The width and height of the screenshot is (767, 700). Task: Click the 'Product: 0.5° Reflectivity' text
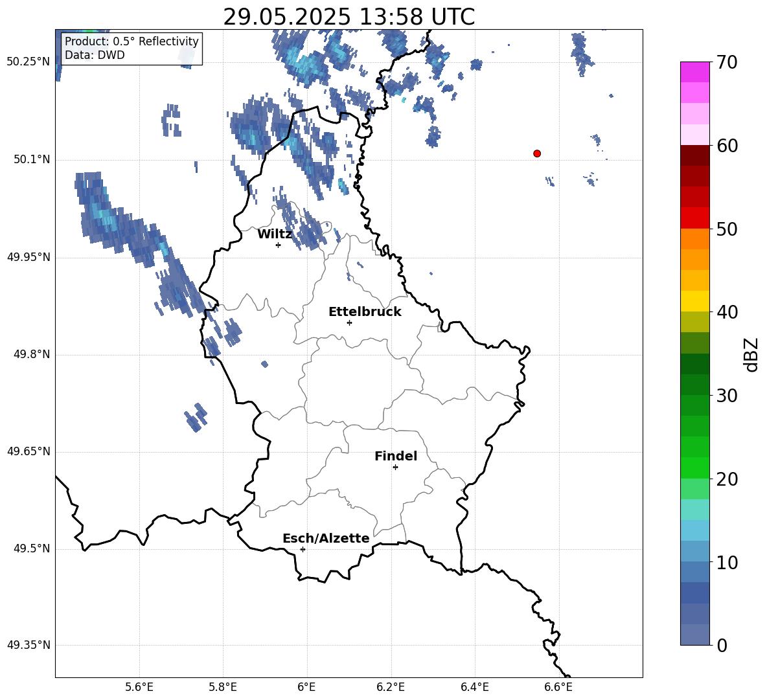(132, 41)
